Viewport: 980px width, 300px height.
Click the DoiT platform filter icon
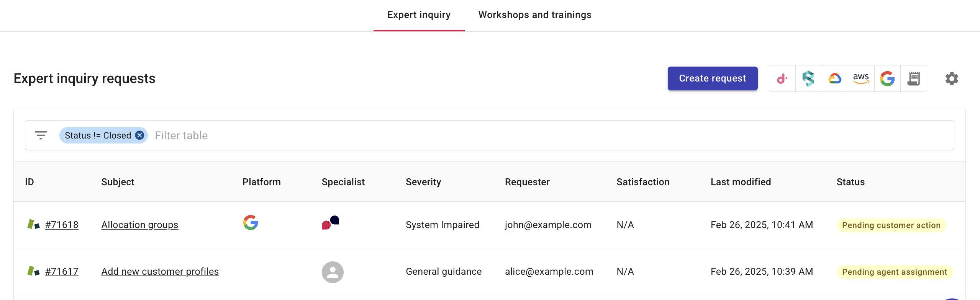point(782,78)
